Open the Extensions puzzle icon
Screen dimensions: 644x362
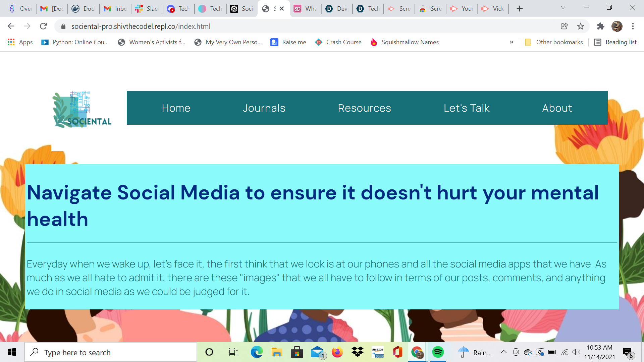coord(600,26)
